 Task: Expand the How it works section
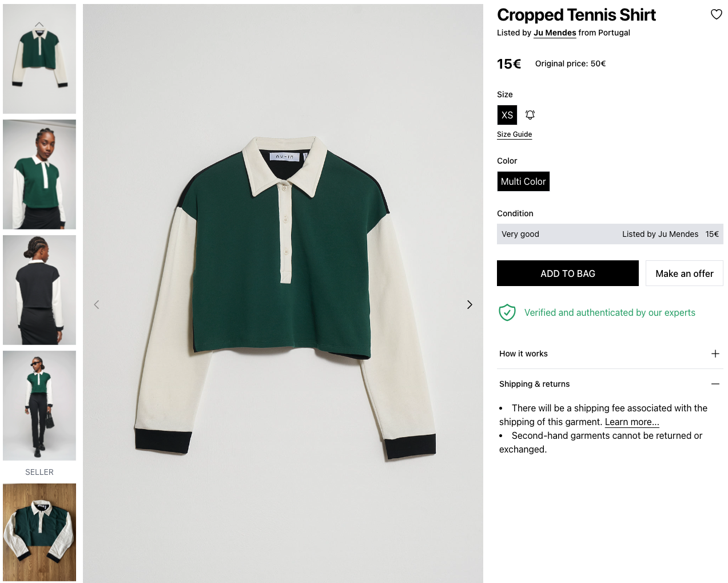715,354
